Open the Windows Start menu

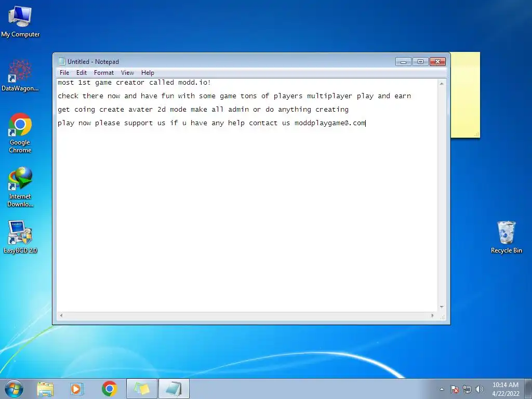tap(14, 389)
